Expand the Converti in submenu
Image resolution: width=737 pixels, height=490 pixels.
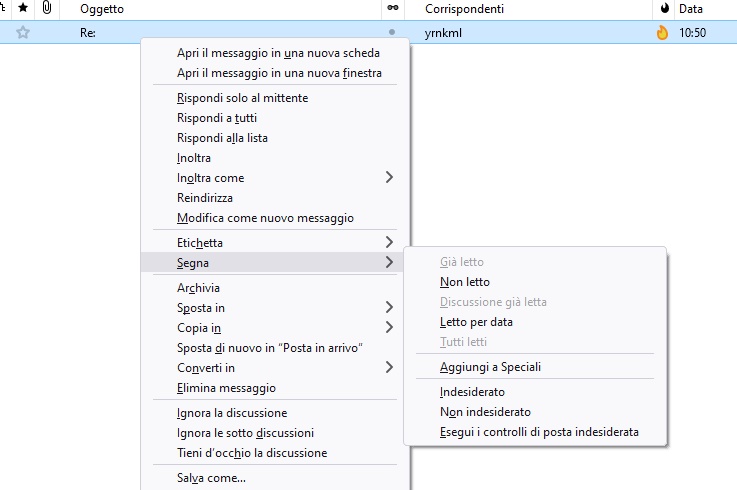tap(275, 367)
